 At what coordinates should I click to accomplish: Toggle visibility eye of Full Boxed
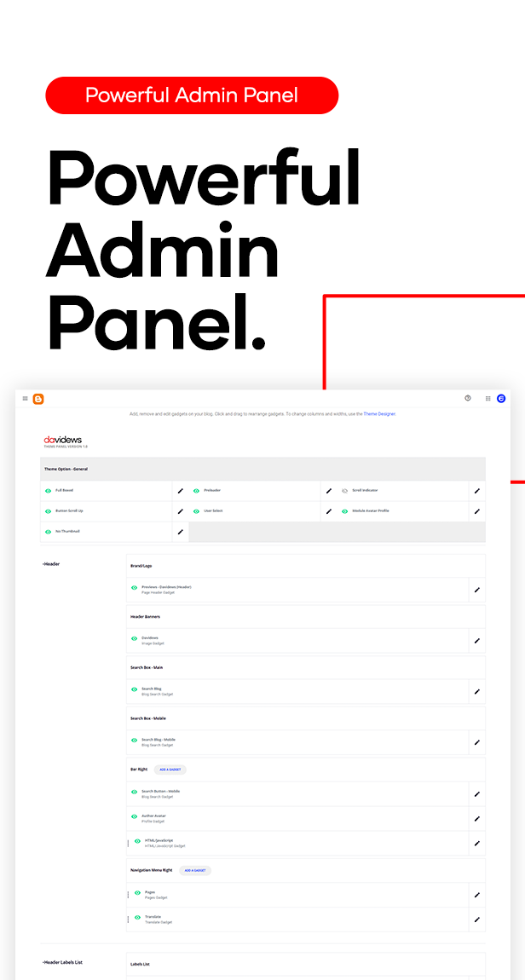coord(48,491)
